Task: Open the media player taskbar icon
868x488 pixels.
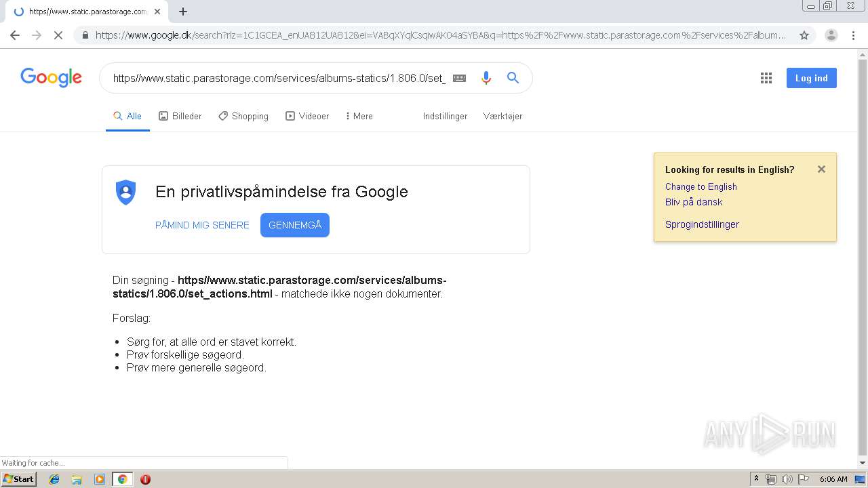Action: [100, 479]
